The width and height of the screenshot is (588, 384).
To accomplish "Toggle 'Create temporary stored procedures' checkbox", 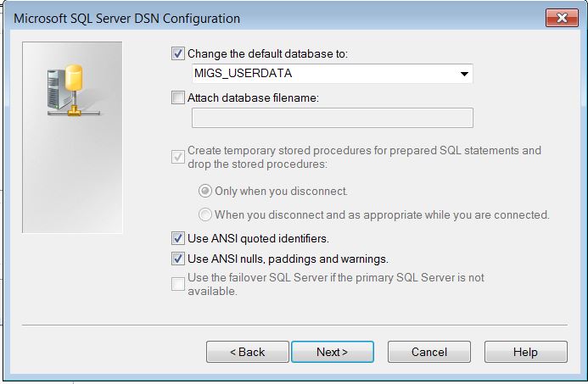I will [178, 156].
